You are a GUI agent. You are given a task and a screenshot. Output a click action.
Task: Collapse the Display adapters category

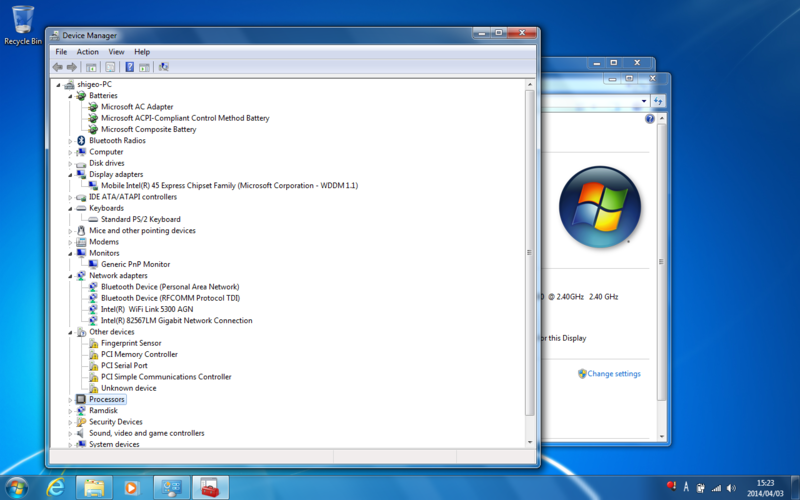tap(70, 174)
